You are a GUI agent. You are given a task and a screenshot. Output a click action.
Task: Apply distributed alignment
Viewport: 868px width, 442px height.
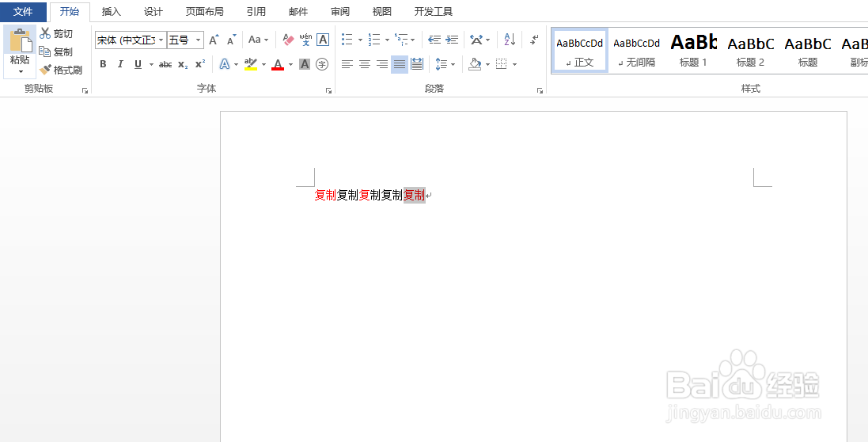418,64
